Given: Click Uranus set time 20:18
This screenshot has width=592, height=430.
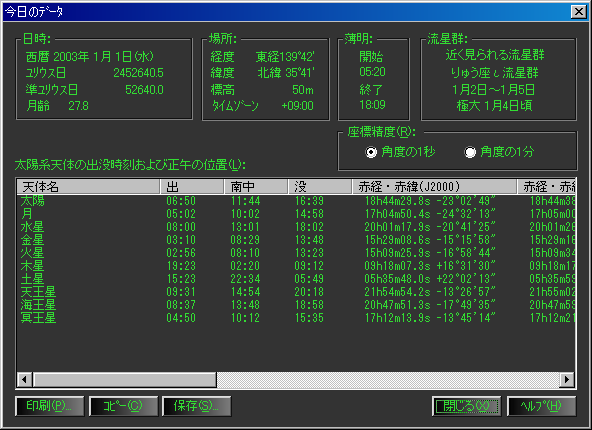Looking at the screenshot, I should tap(309, 292).
